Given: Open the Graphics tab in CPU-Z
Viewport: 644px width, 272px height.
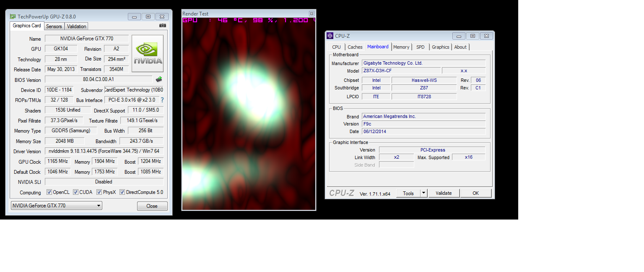Looking at the screenshot, I should [441, 47].
